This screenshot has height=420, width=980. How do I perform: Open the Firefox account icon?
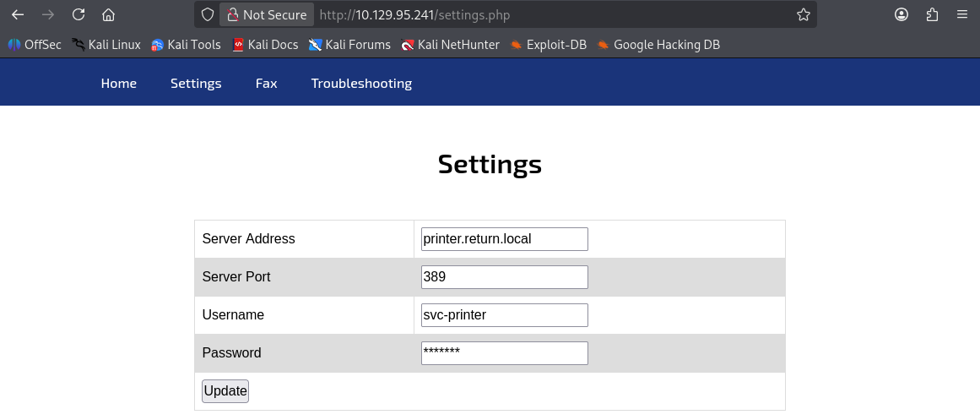[x=901, y=14]
